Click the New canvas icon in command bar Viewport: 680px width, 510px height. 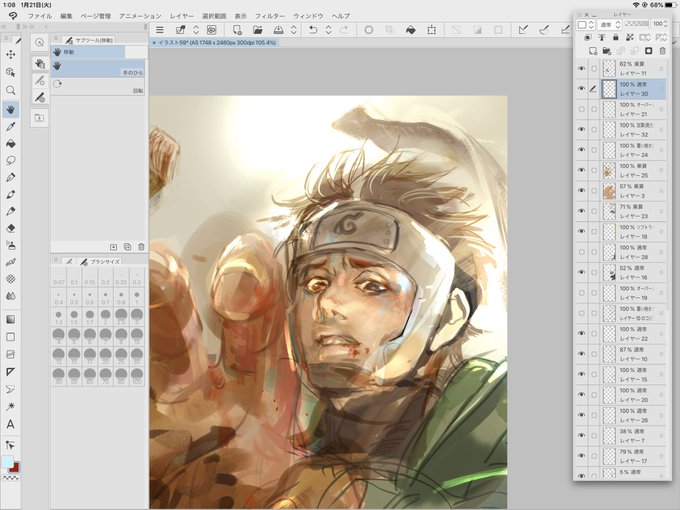click(x=237, y=30)
